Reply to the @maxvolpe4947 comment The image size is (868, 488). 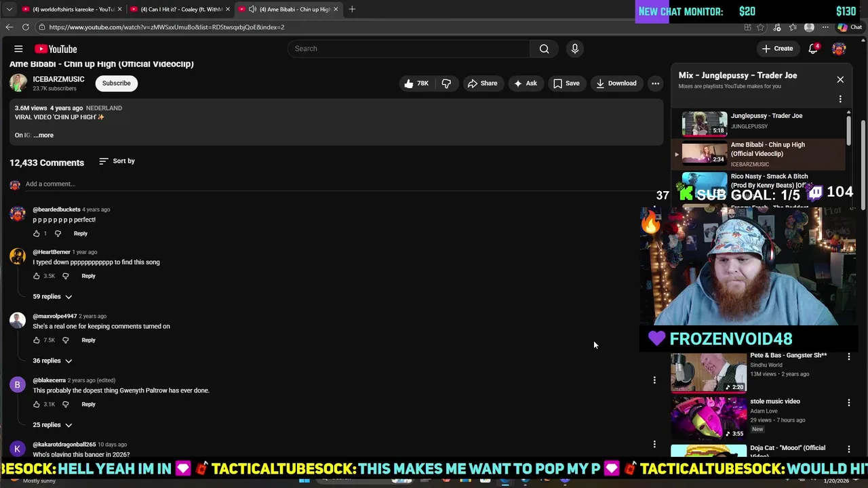89,340
